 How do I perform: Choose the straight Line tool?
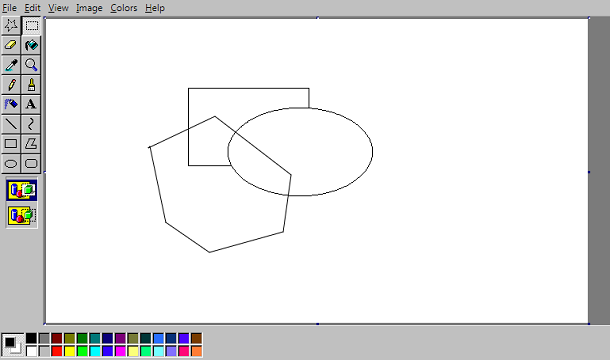pos(11,124)
